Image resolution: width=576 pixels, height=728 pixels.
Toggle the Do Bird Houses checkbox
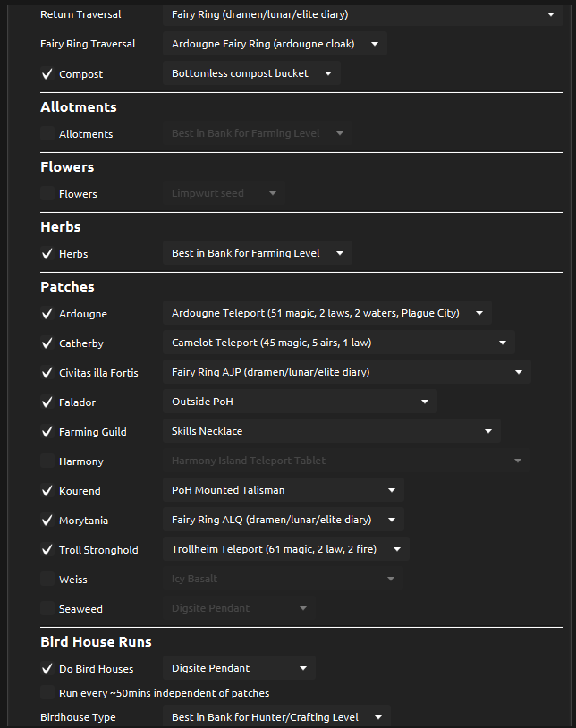(x=47, y=669)
